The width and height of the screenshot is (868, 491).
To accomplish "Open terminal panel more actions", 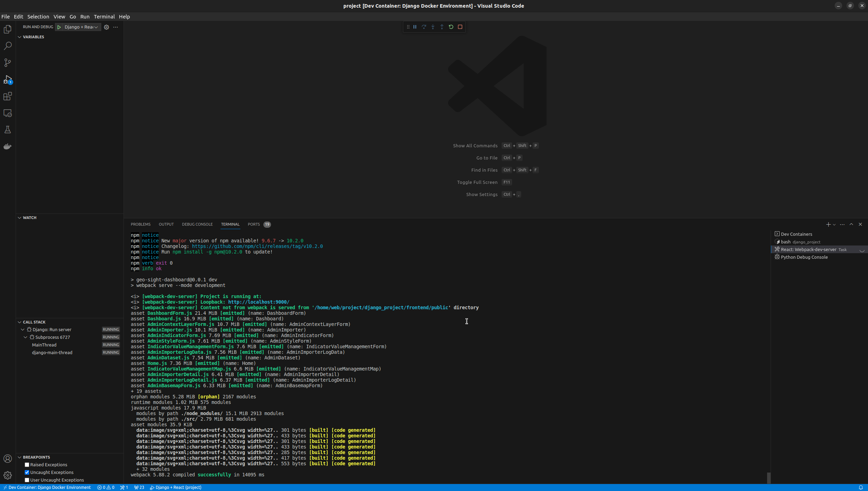I will pos(842,225).
